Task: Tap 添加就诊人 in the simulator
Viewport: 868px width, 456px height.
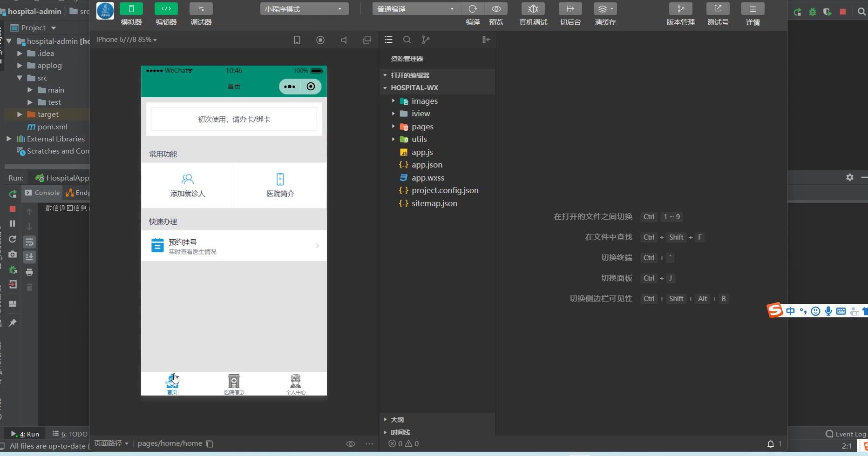Action: tap(188, 185)
